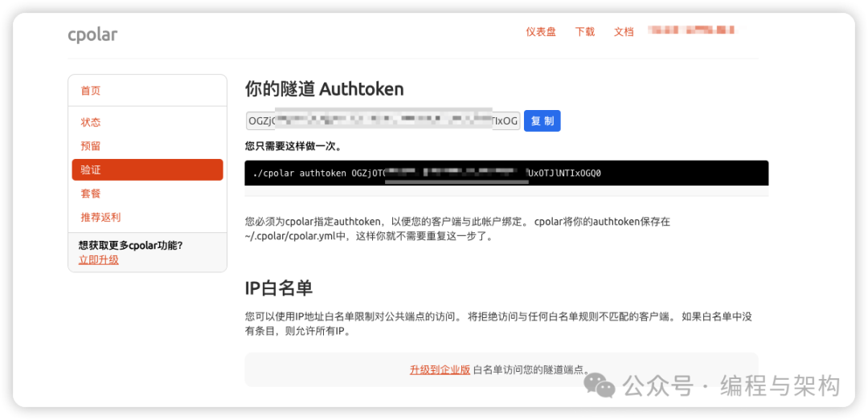
Task: Click the 你的隧道 Authtoken heading
Action: point(325,88)
